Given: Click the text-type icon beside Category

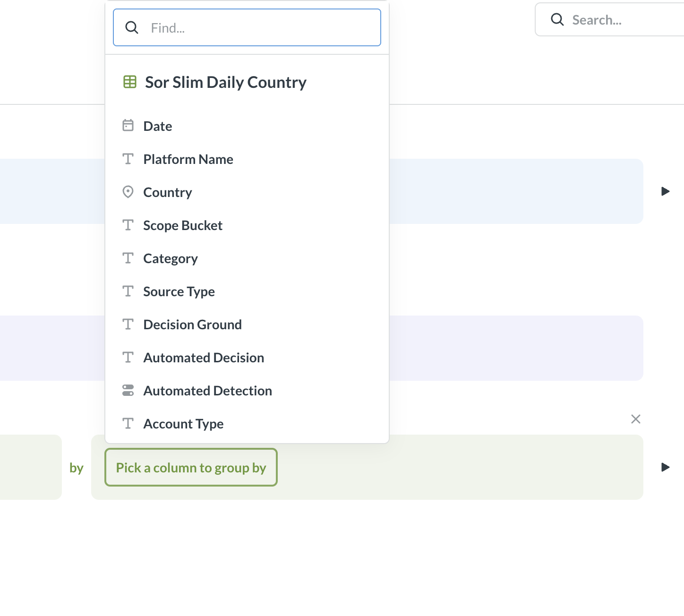Looking at the screenshot, I should (x=128, y=258).
